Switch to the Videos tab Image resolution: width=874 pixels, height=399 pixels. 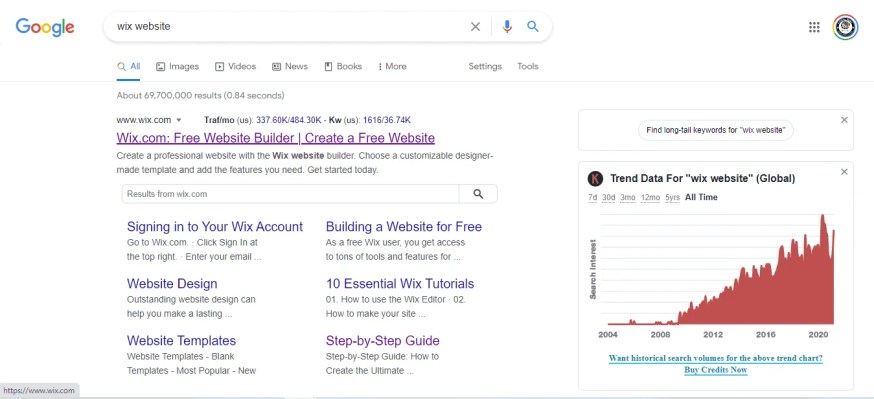[235, 66]
